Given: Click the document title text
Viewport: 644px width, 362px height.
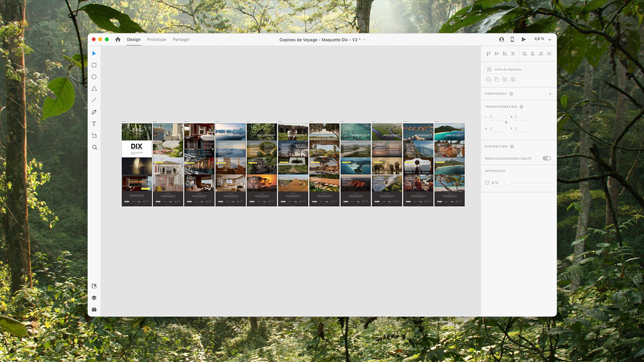Looking at the screenshot, I should (320, 40).
